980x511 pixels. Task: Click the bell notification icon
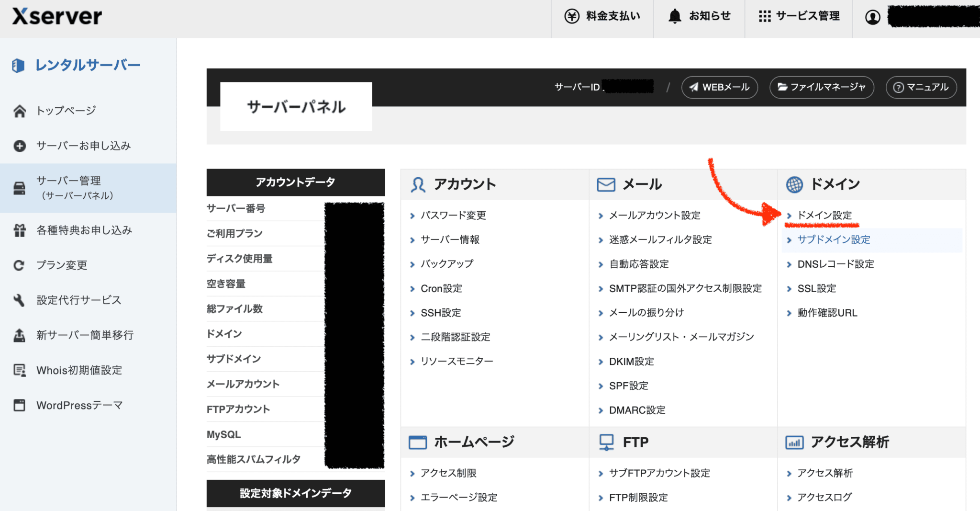[675, 16]
